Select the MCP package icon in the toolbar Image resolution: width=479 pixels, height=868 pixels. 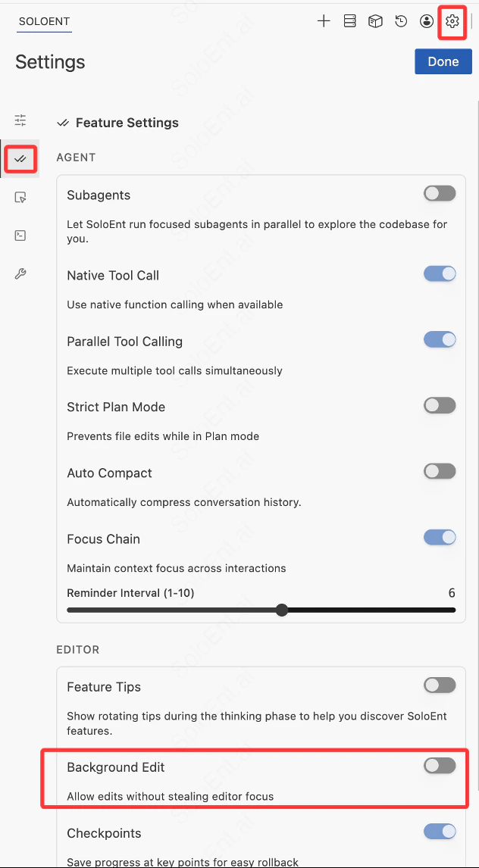[x=375, y=21]
